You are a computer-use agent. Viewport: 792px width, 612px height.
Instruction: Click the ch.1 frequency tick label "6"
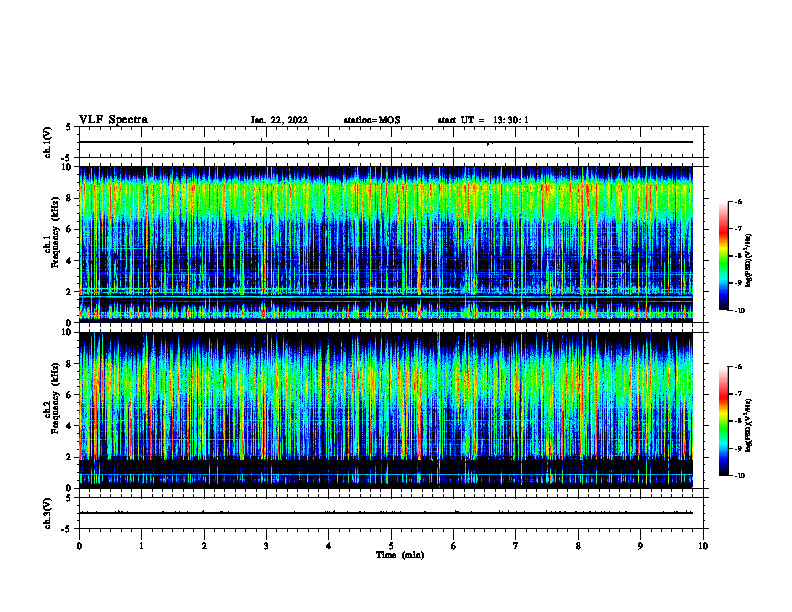coord(69,229)
